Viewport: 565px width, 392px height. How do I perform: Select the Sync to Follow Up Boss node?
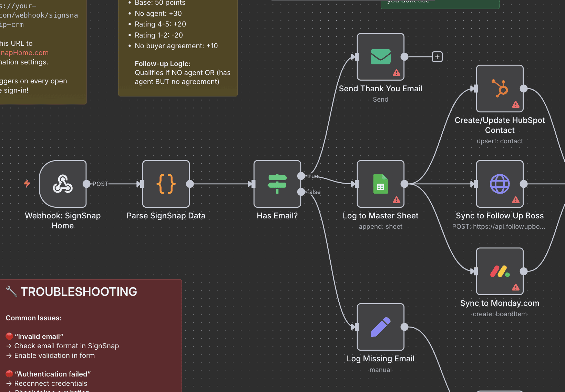(500, 184)
